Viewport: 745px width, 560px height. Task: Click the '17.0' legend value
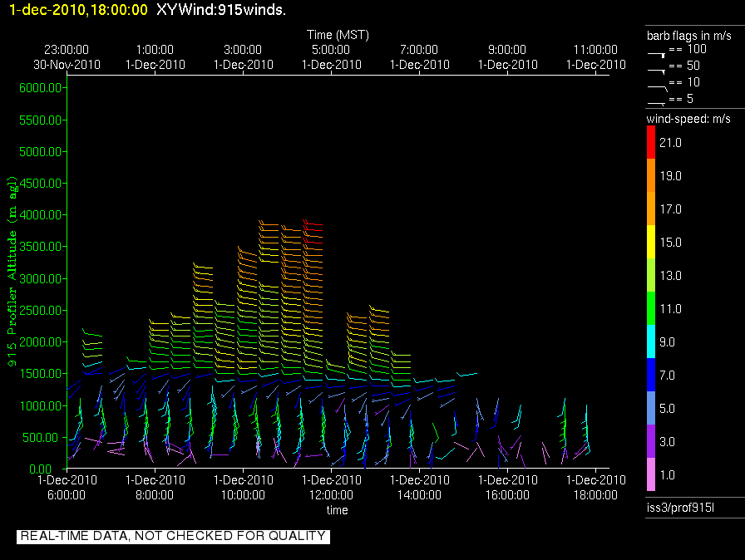click(x=670, y=209)
